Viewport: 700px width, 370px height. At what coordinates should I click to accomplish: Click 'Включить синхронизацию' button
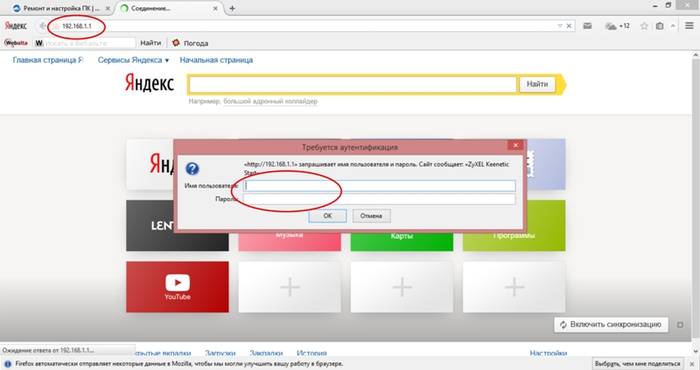click(x=611, y=324)
